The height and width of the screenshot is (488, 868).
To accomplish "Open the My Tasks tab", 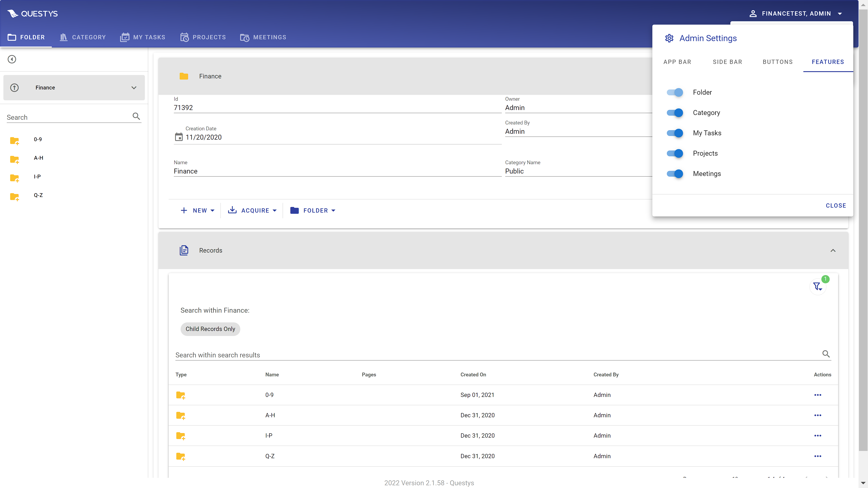I will coord(143,37).
